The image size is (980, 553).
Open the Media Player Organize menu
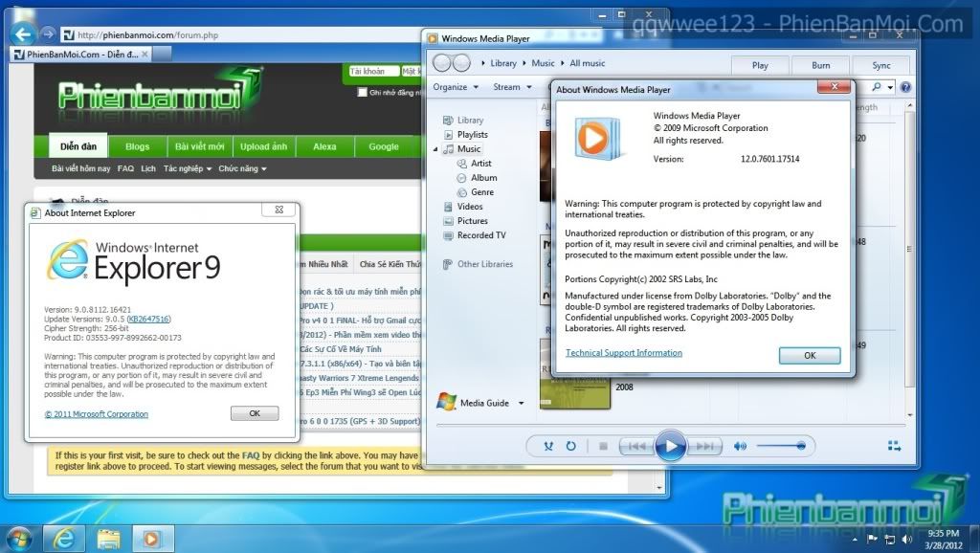pyautogui.click(x=456, y=87)
